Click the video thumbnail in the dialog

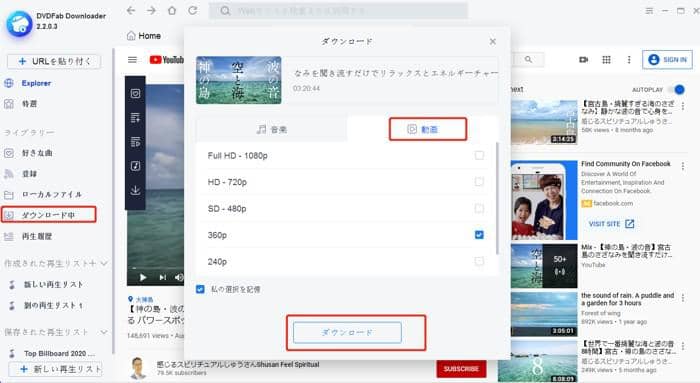click(239, 80)
